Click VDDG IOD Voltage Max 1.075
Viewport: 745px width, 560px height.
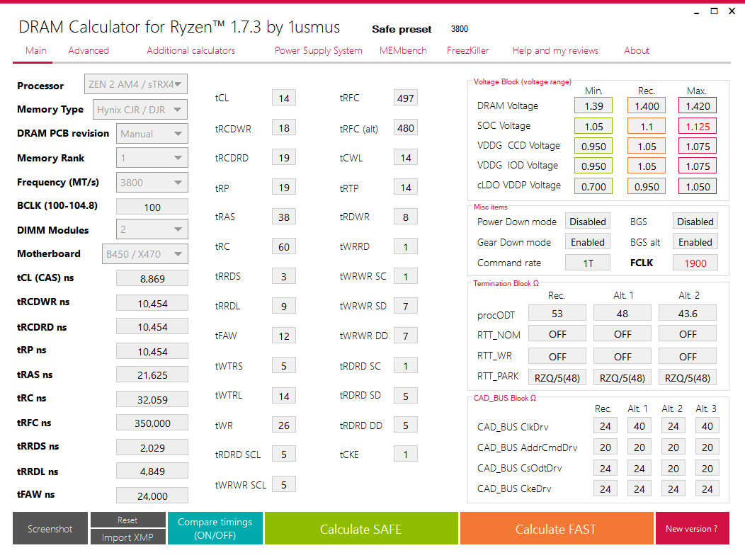698,166
